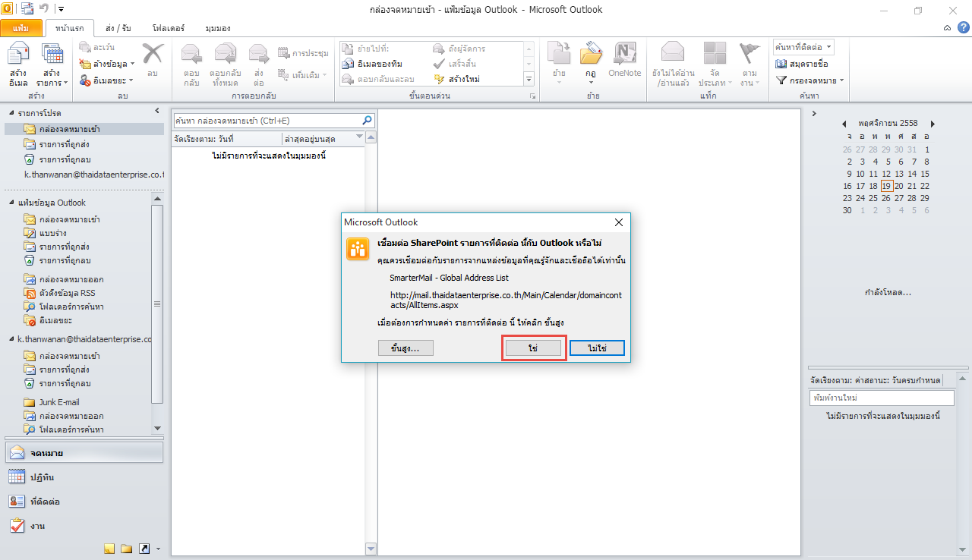The width and height of the screenshot is (972, 560).
Task: Switch to จดหมาย (Mail) view
Action: (84, 453)
